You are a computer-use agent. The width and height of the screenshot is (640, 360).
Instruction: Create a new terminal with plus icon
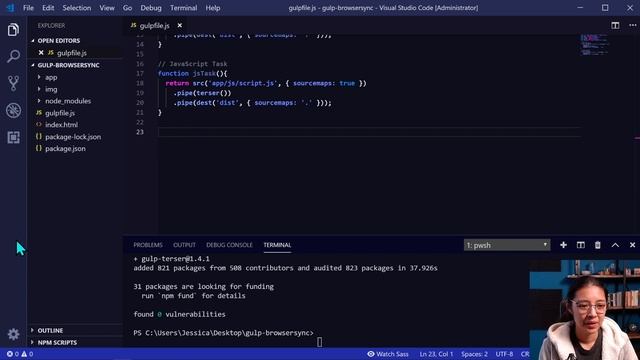[x=563, y=245]
